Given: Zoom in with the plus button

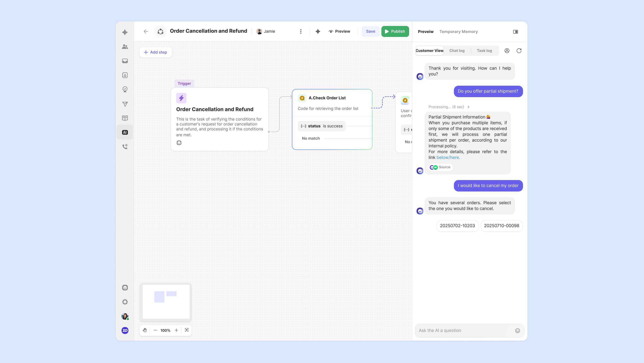Looking at the screenshot, I should coord(176,330).
